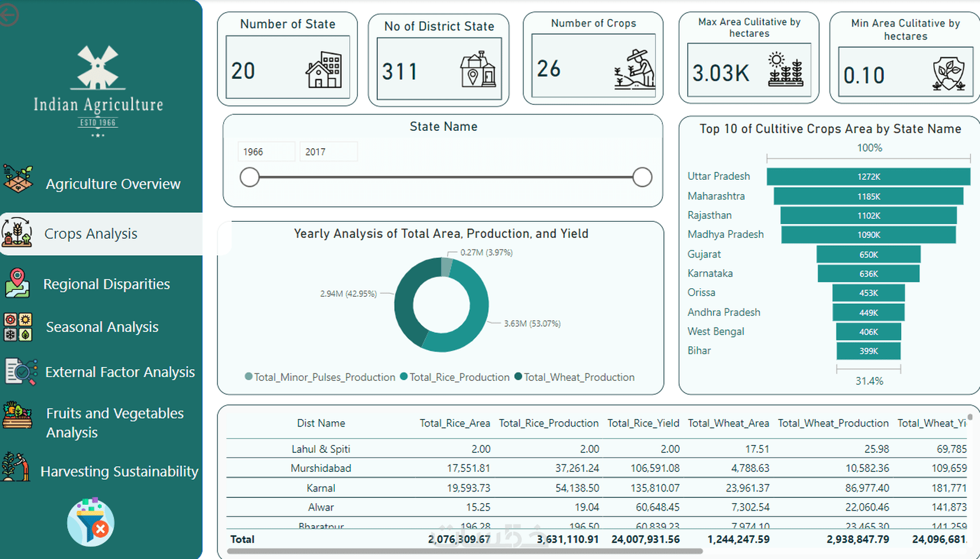Image resolution: width=980 pixels, height=559 pixels.
Task: Click the 0.10 min area value
Action: pos(864,75)
